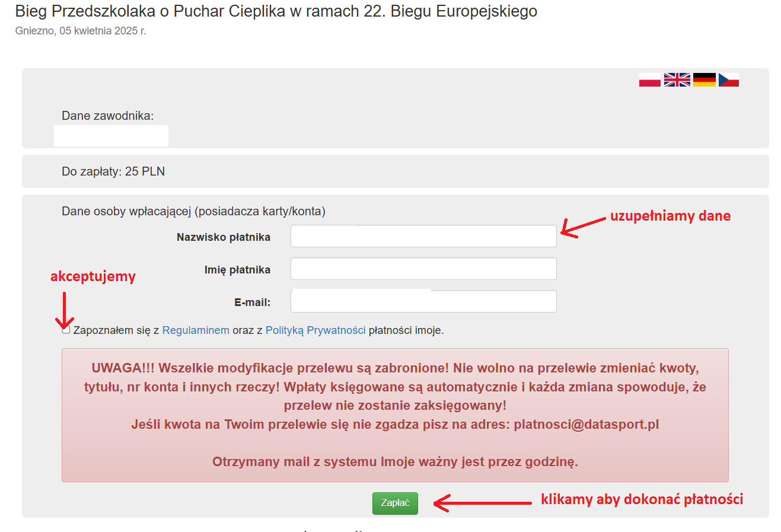
Task: Click the Dane osoby wpłacającej heading
Action: click(193, 211)
